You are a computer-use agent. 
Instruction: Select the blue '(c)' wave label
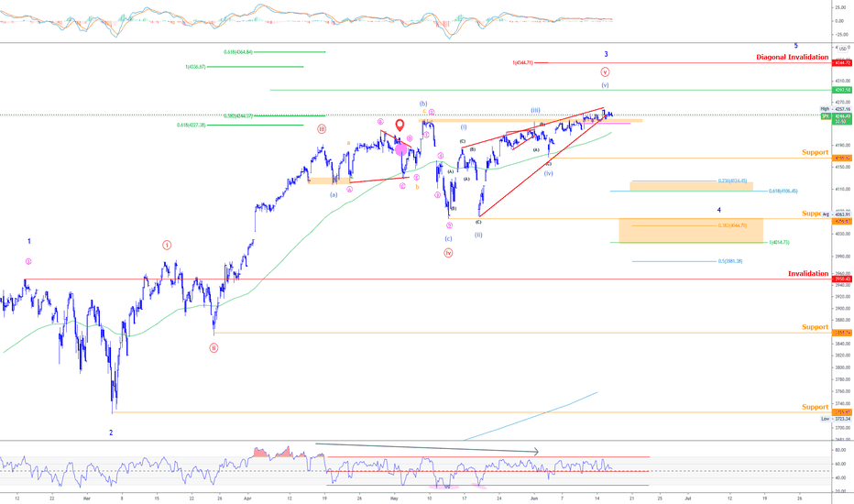448,238
